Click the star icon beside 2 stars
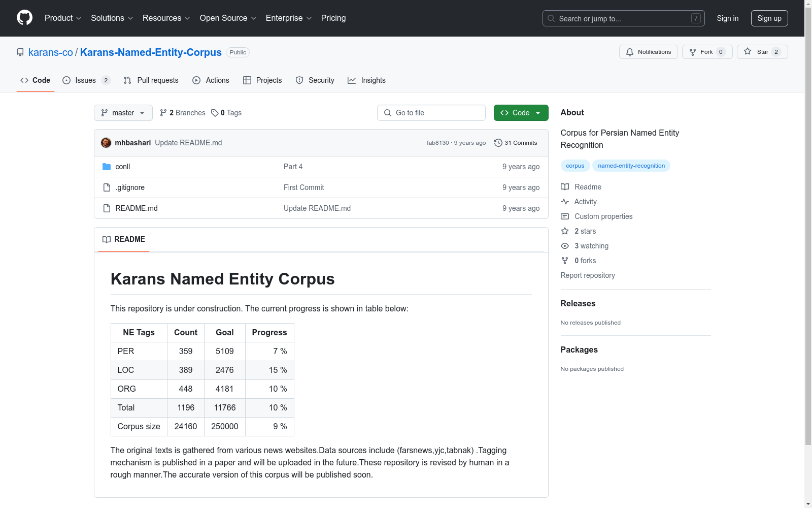 pos(565,231)
